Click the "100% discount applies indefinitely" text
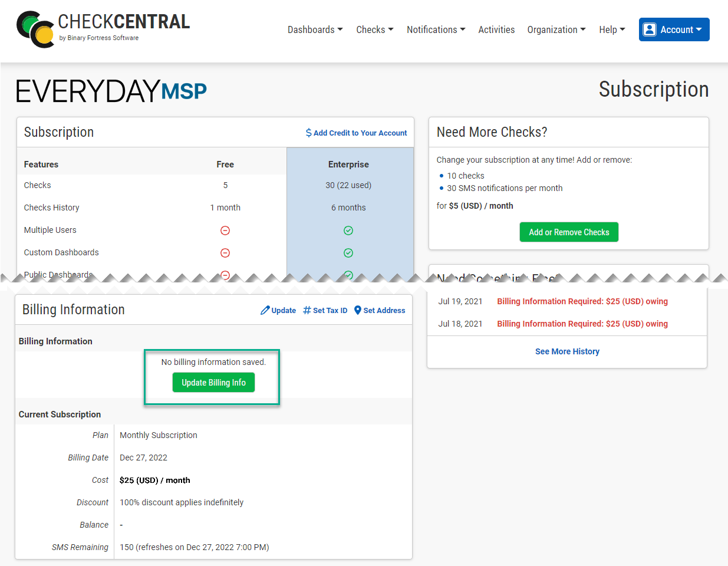The image size is (728, 566). pyautogui.click(x=182, y=502)
